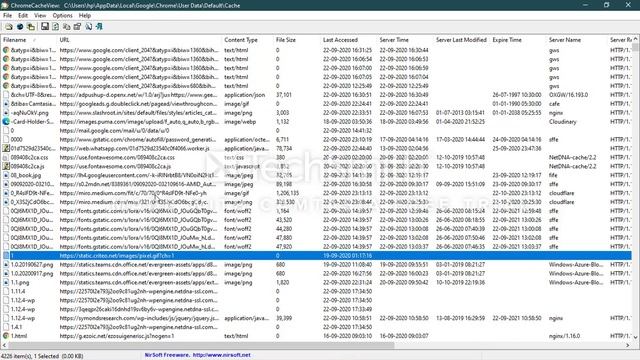Sort by the URL column header
Image resolution: width=640 pixels, height=360 pixels.
(139, 40)
